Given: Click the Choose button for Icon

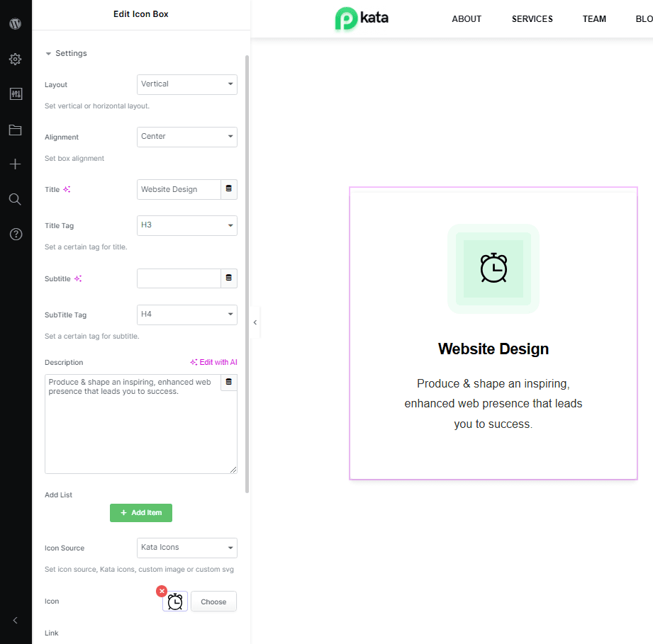Looking at the screenshot, I should 213,601.
